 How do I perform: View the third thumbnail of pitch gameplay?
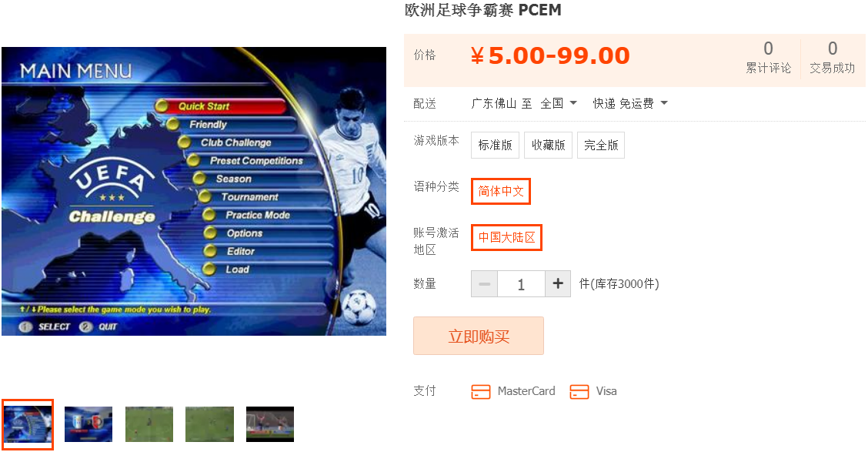[149, 424]
